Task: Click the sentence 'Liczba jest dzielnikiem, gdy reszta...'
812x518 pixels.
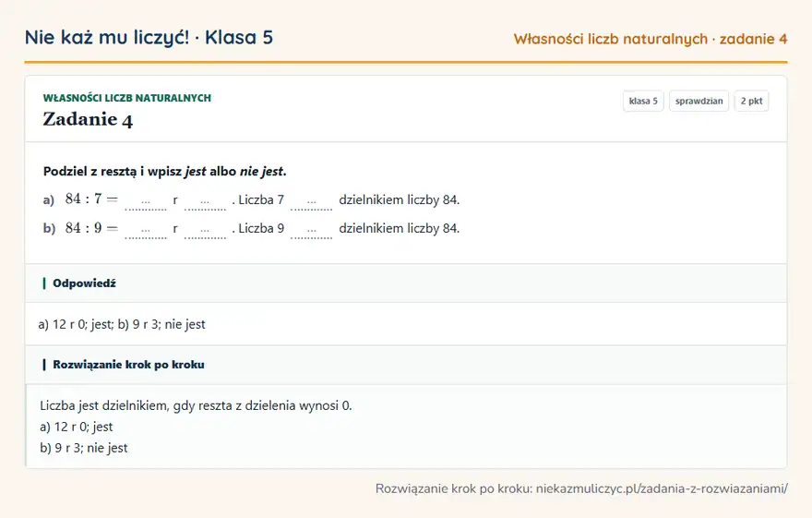Action: tap(196, 405)
